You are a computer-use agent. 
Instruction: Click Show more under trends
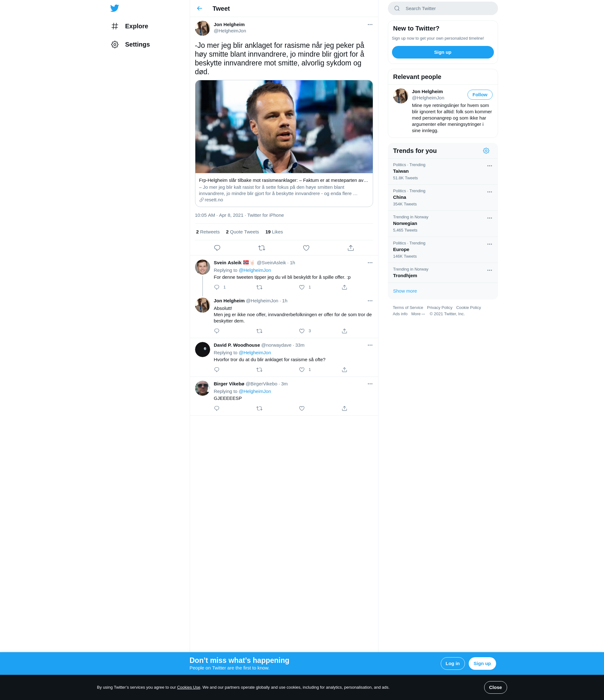(x=405, y=291)
